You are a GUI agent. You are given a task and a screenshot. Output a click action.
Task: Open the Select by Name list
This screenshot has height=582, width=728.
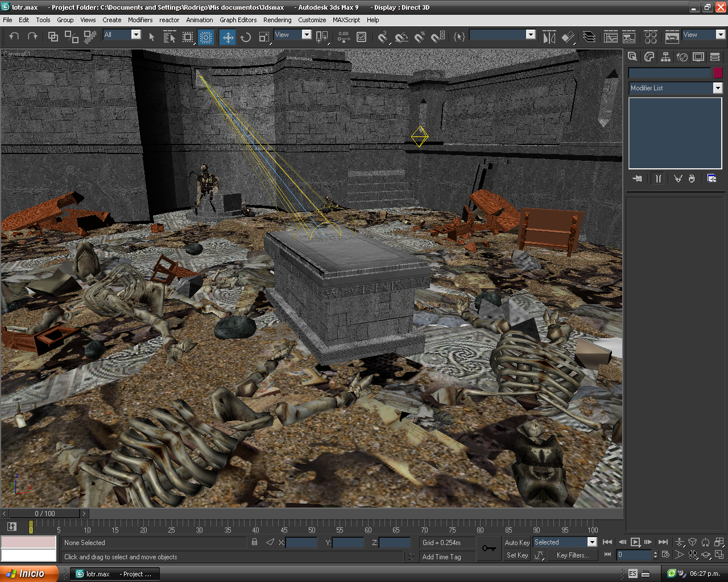(x=169, y=37)
